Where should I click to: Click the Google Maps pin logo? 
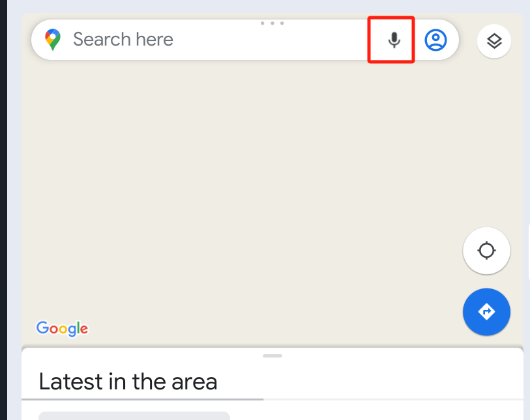tap(53, 40)
